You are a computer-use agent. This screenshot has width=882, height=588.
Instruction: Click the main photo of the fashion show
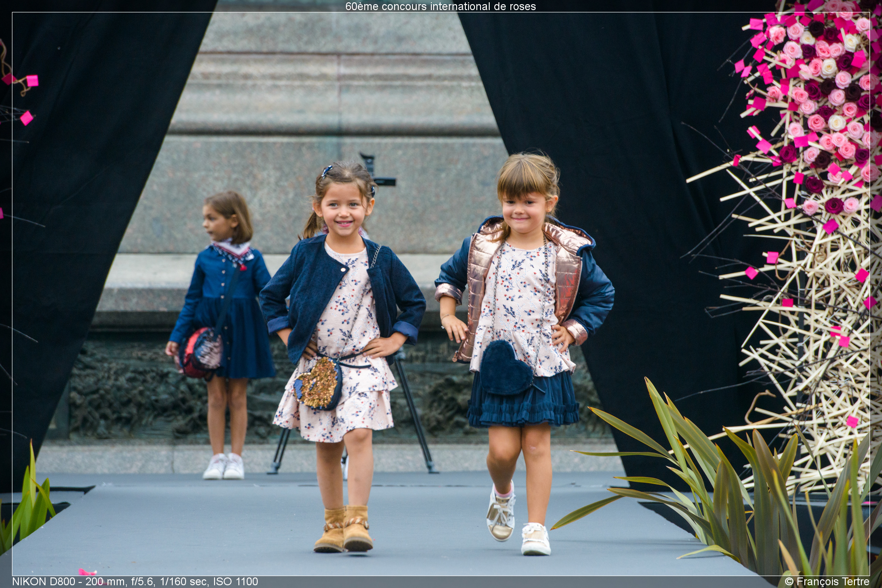(x=441, y=294)
